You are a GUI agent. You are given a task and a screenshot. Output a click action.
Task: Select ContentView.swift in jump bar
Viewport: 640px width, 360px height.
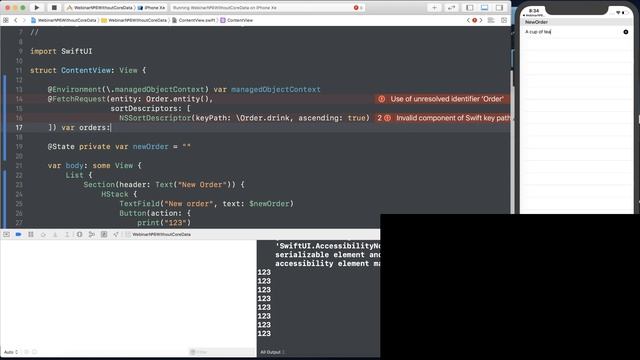pyautogui.click(x=193, y=20)
